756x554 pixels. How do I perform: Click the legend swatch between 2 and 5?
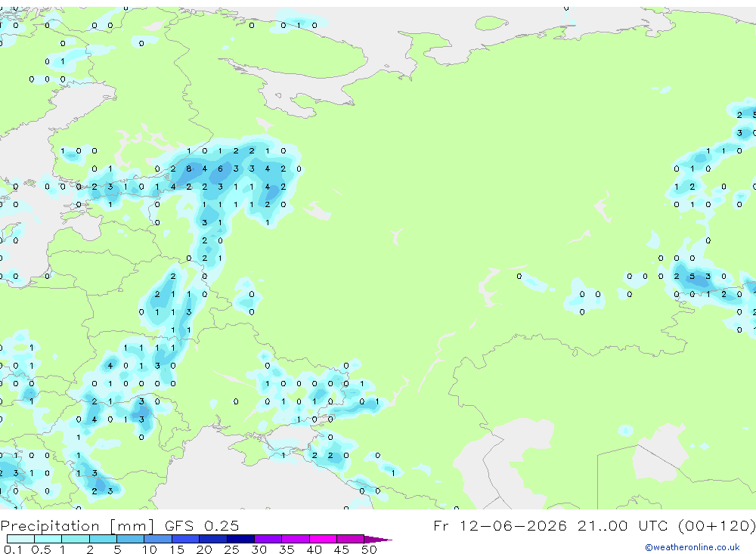pos(103,539)
